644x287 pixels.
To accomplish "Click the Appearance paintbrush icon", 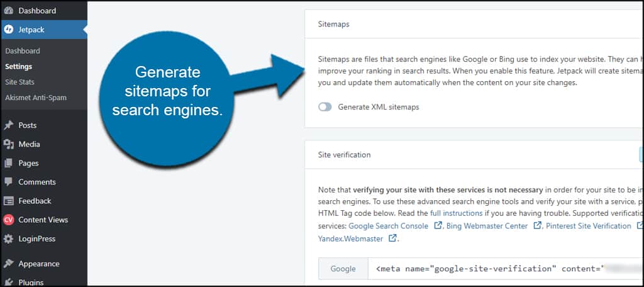I will tap(8, 264).
